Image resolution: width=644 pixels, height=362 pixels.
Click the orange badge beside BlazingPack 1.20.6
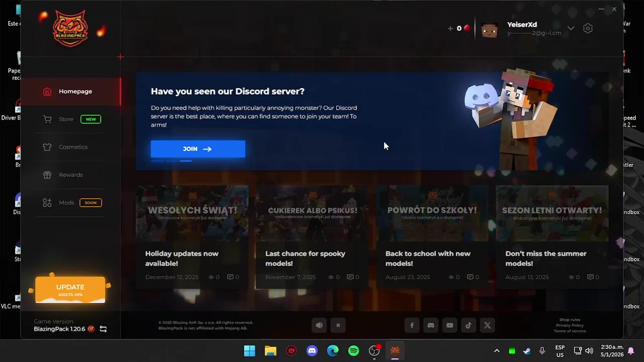click(91, 329)
